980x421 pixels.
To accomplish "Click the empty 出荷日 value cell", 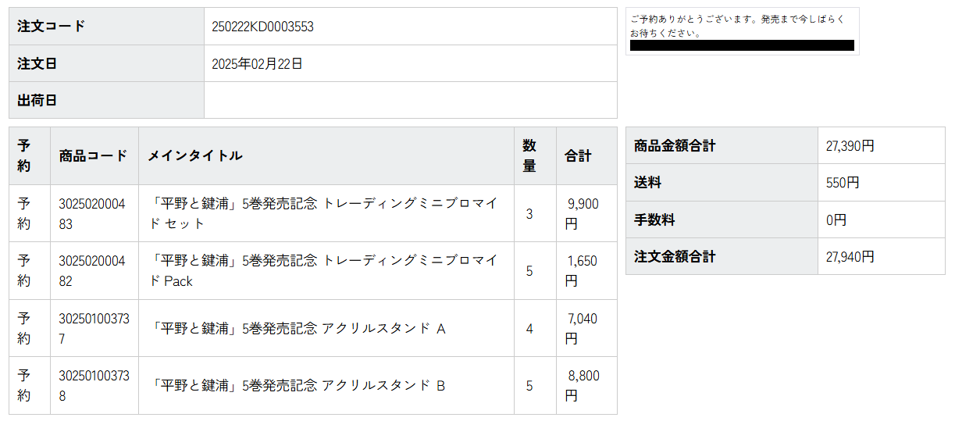I will pos(410,100).
